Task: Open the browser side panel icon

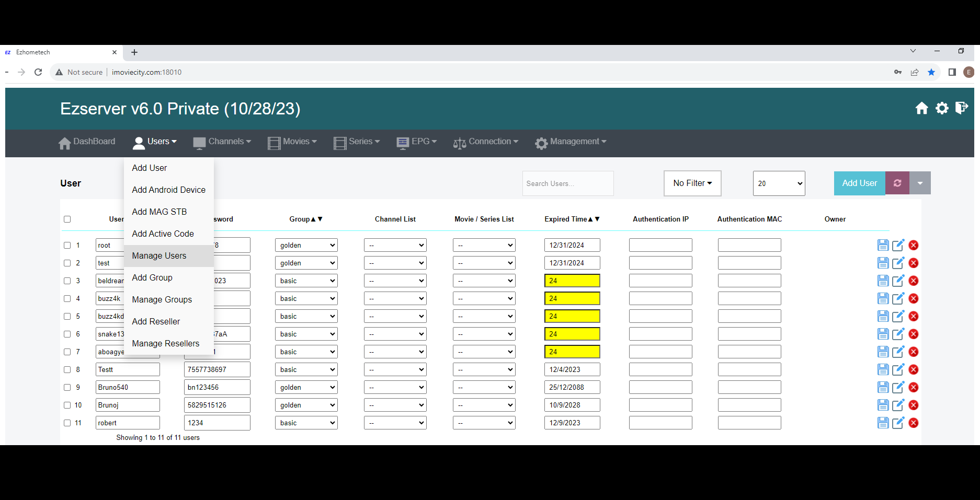Action: pyautogui.click(x=952, y=72)
